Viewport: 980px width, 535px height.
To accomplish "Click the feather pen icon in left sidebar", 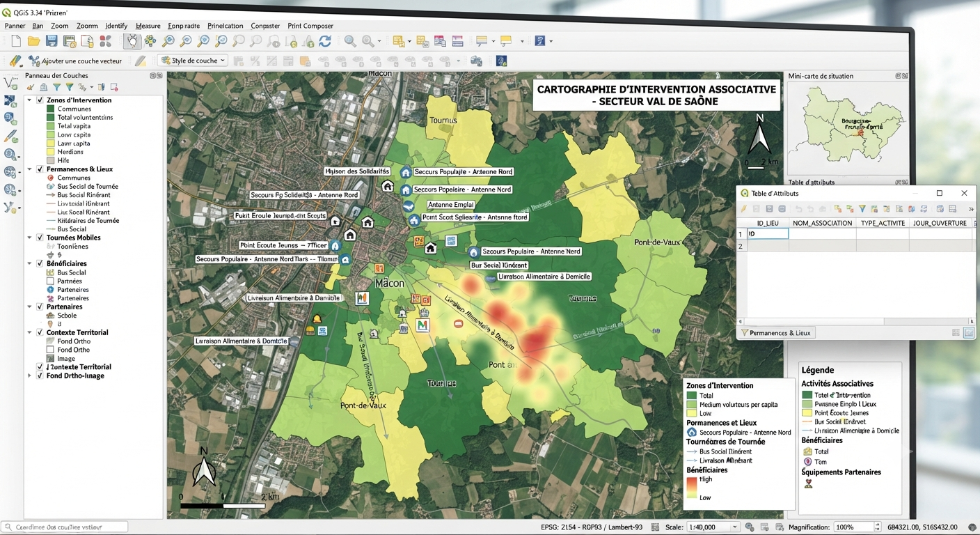I will [10, 137].
